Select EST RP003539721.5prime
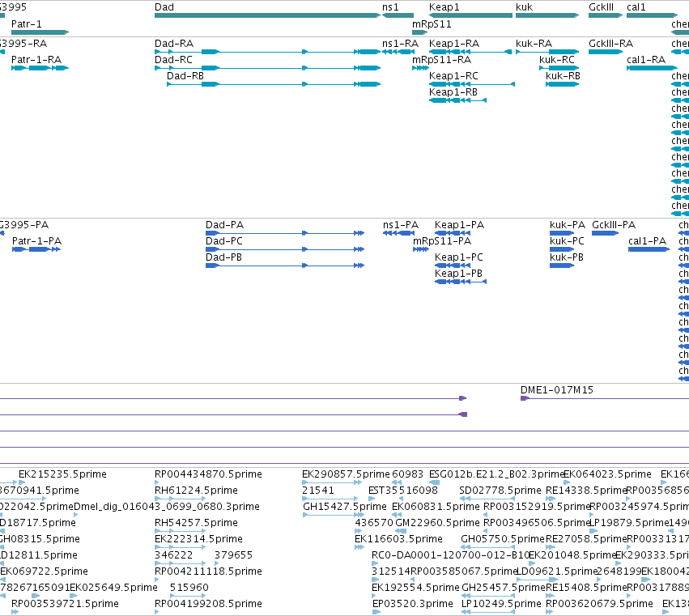The height and width of the screenshot is (616, 689). (x=65, y=605)
